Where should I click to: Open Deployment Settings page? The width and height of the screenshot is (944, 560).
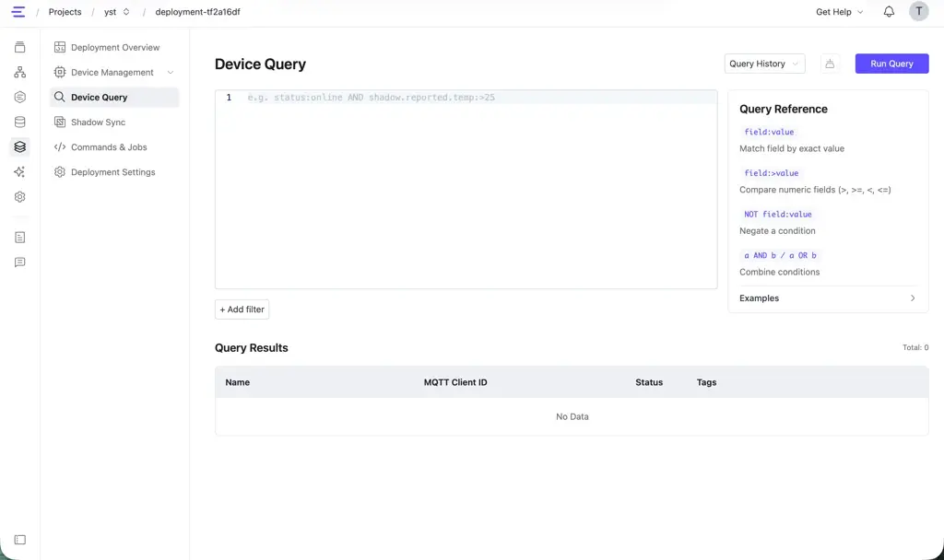click(114, 172)
